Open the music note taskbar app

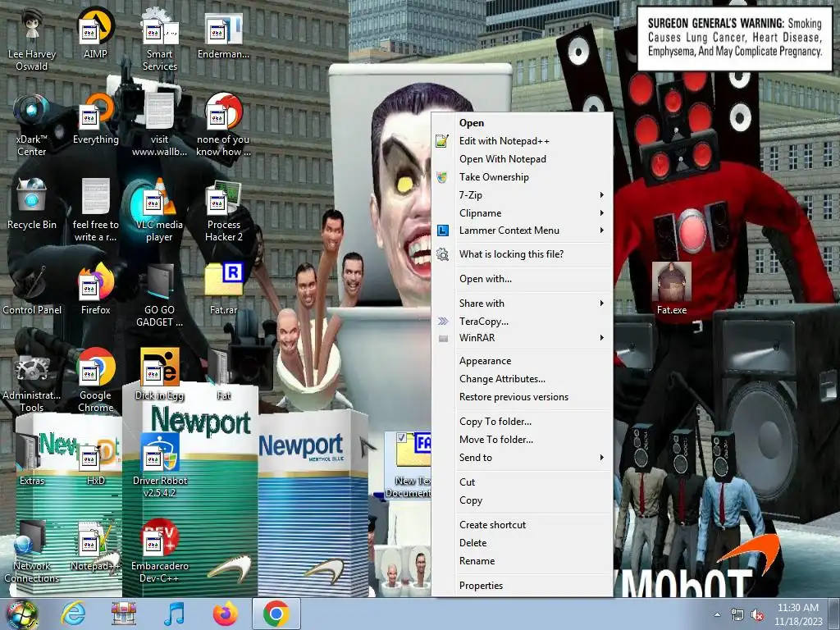tap(175, 614)
